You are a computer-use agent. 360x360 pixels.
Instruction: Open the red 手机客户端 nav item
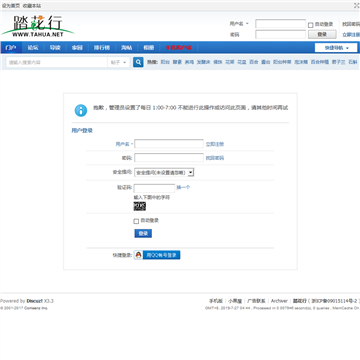coord(179,48)
